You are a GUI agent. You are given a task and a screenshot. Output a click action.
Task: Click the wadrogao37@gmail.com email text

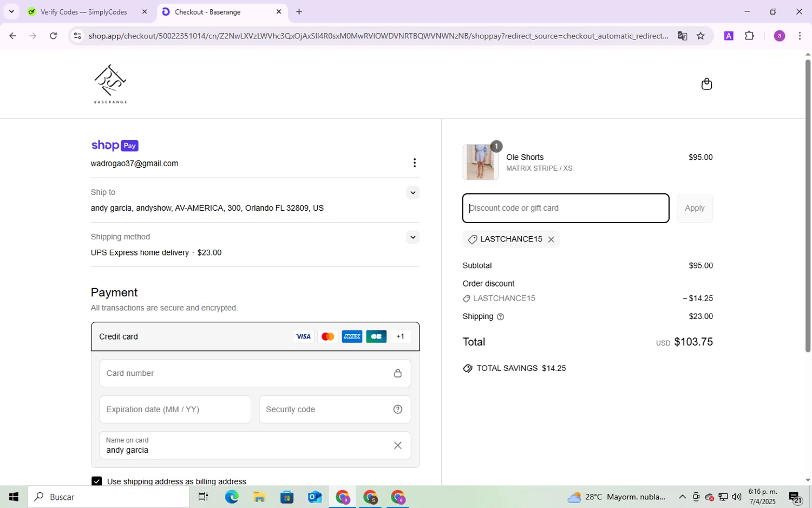coord(134,164)
